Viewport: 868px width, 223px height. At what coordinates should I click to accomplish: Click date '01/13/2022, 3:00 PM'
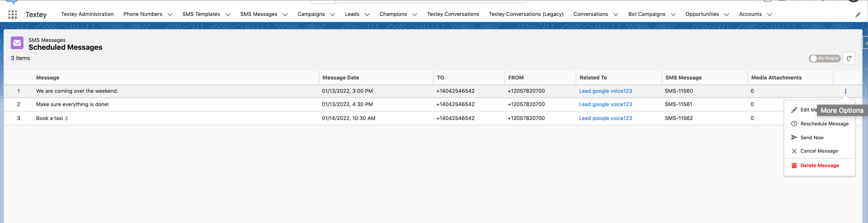pos(347,91)
